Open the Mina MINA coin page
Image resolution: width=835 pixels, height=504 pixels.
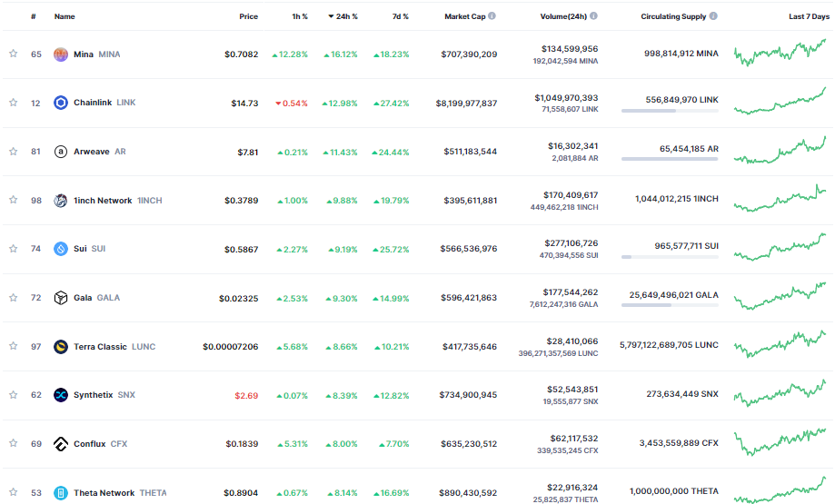[x=97, y=54]
